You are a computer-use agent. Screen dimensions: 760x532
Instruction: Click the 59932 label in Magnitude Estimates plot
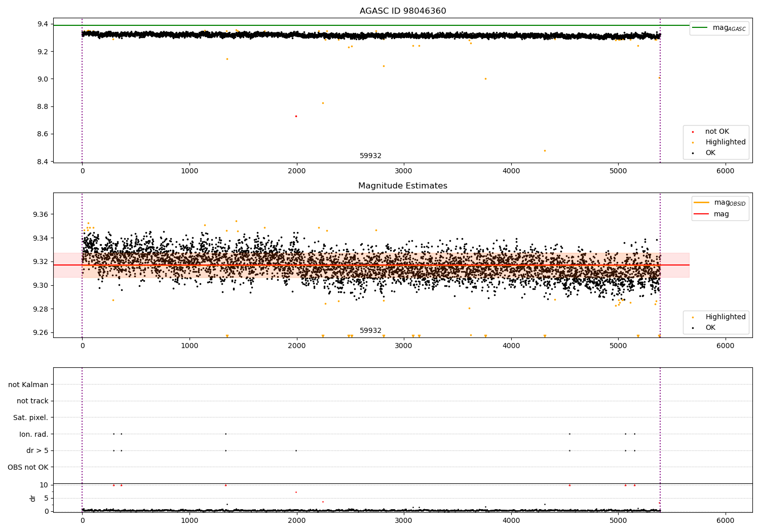tap(370, 331)
